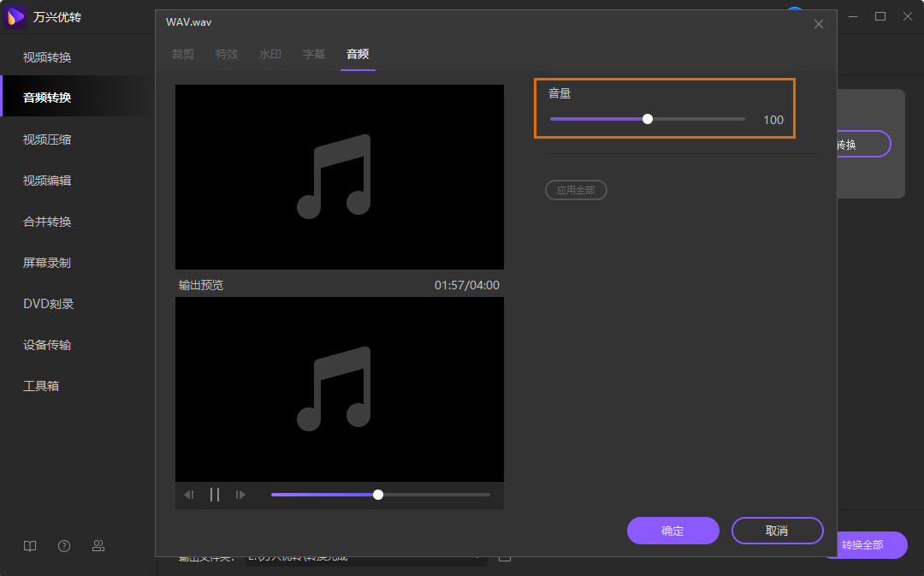Open the community sharing icon at bottom left
924x576 pixels.
(98, 545)
